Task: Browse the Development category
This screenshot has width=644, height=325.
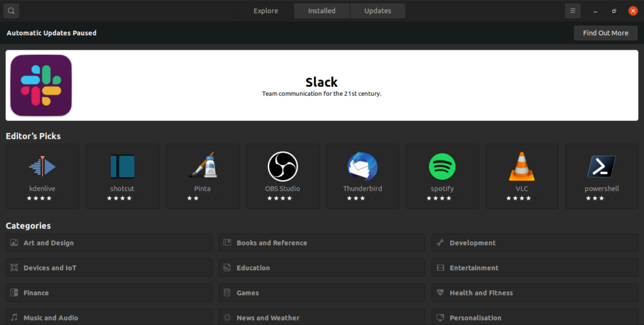Action: tap(535, 242)
